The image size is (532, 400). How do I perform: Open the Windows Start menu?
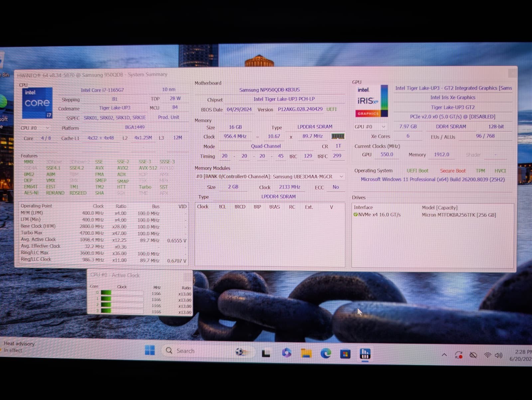150,350
